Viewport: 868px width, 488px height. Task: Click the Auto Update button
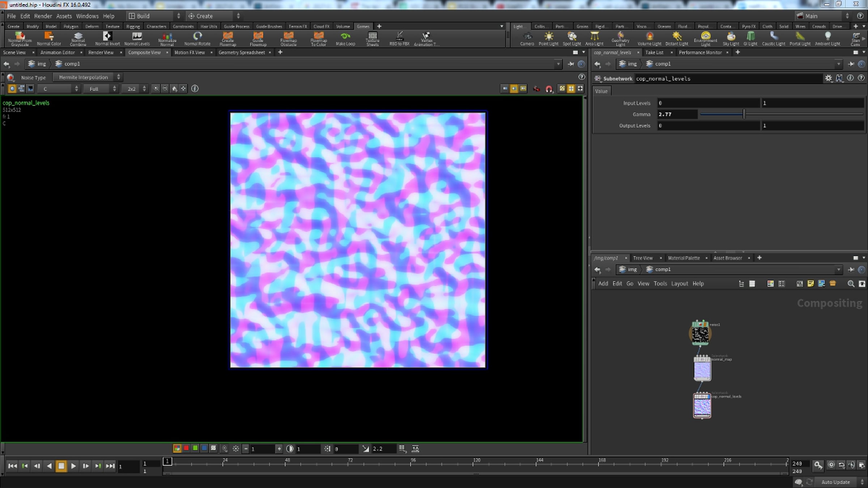(x=835, y=482)
